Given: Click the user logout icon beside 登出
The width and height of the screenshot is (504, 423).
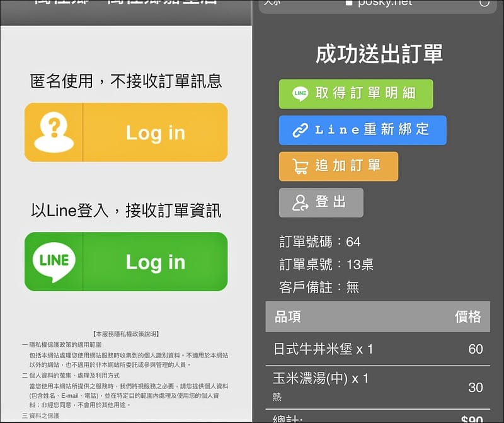Looking at the screenshot, I should (301, 202).
